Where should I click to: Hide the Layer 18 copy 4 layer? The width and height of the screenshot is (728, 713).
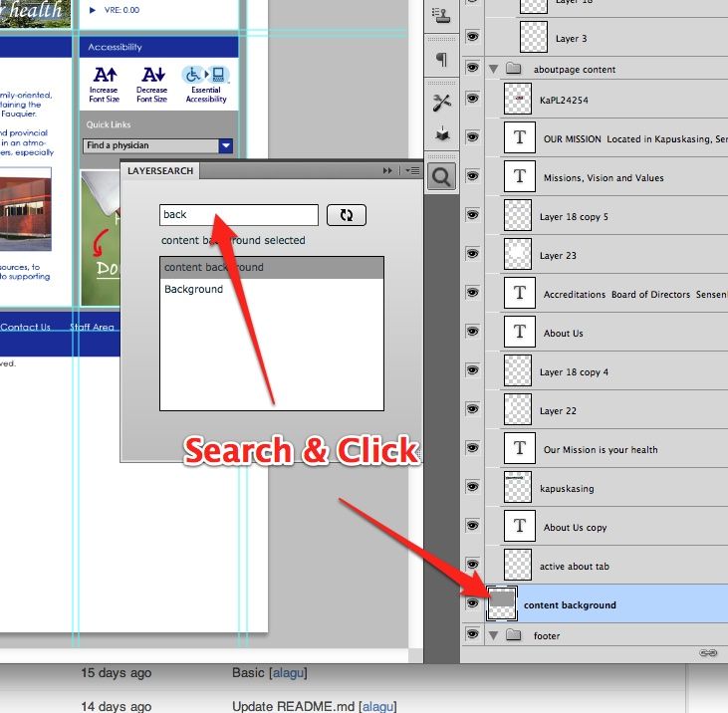pos(472,370)
